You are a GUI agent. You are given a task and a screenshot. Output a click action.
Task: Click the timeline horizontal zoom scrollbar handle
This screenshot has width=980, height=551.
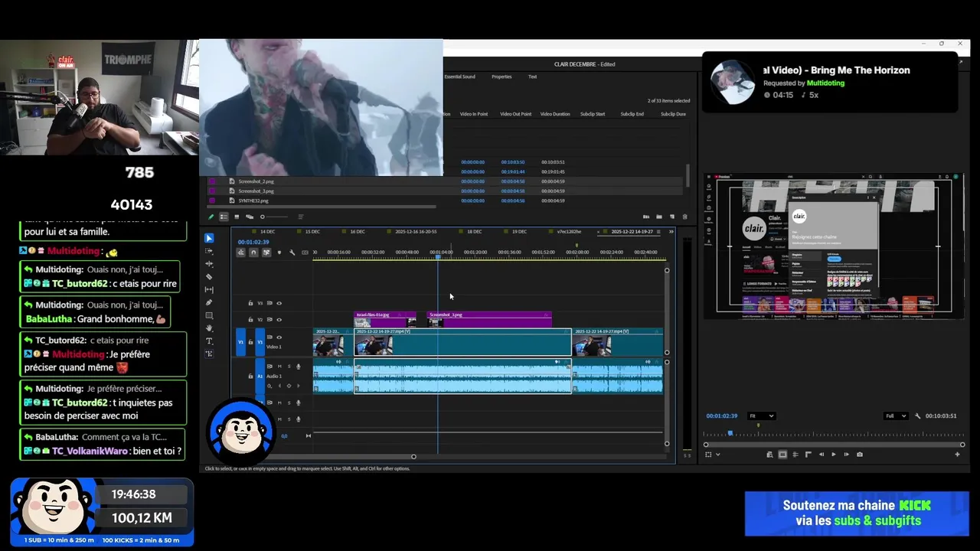pos(413,457)
